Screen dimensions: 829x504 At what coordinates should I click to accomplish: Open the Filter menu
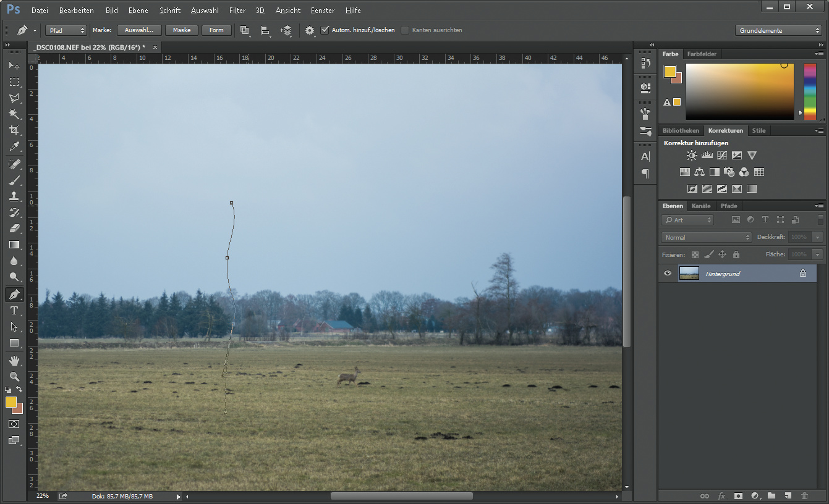coord(237,10)
